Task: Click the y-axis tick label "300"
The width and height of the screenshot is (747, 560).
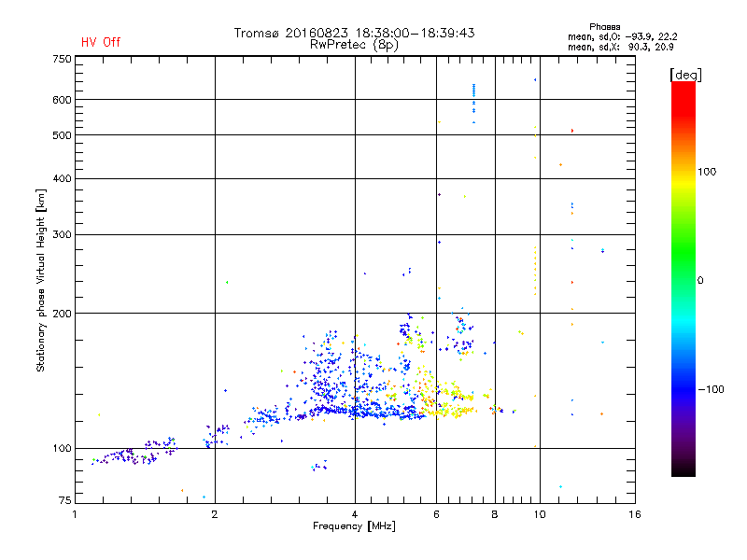Action: coord(62,234)
